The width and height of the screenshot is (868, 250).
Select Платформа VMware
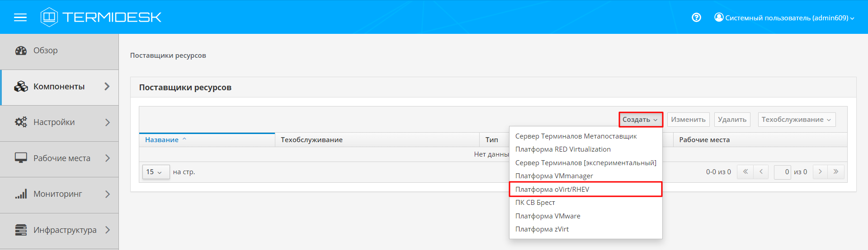coord(585,216)
